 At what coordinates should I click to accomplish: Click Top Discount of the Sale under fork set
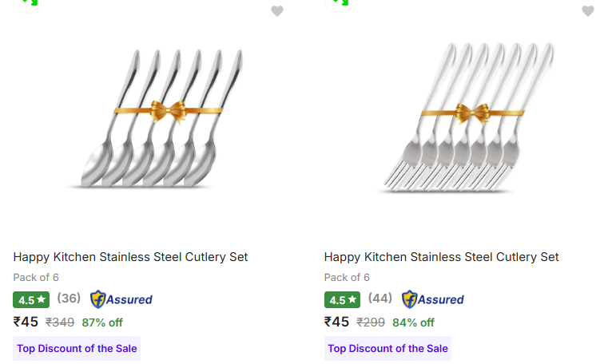[387, 348]
